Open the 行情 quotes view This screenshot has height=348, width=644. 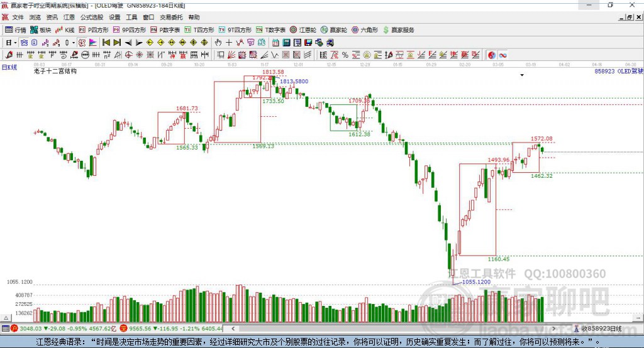coord(16,30)
